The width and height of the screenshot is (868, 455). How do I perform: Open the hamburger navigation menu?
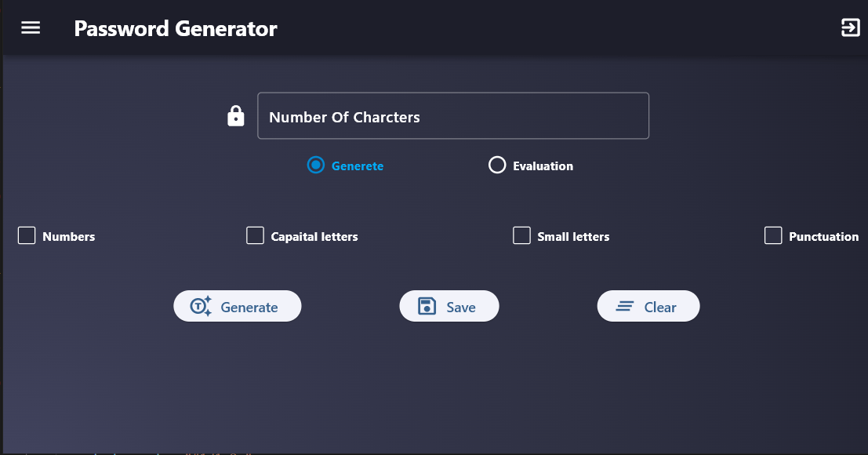31,28
